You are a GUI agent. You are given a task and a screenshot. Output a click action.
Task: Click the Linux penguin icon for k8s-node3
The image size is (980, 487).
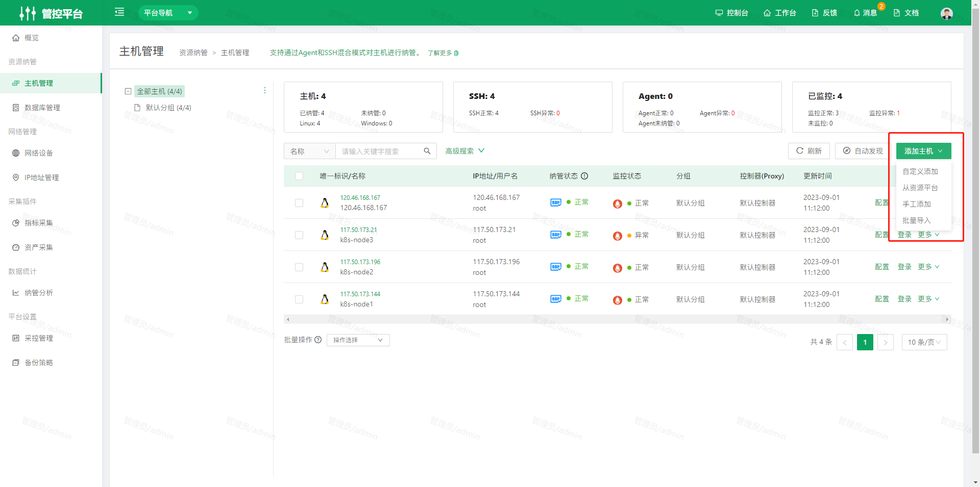(x=325, y=235)
